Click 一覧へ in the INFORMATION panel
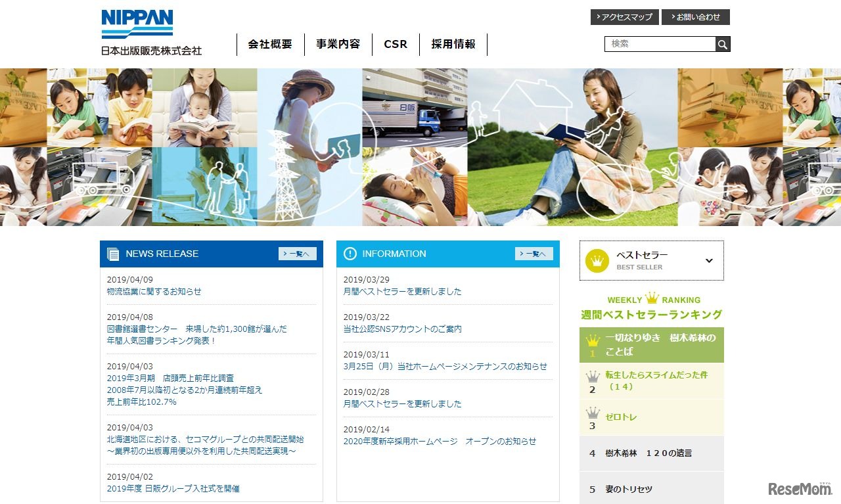Screen dimensions: 841x504 click(534, 253)
